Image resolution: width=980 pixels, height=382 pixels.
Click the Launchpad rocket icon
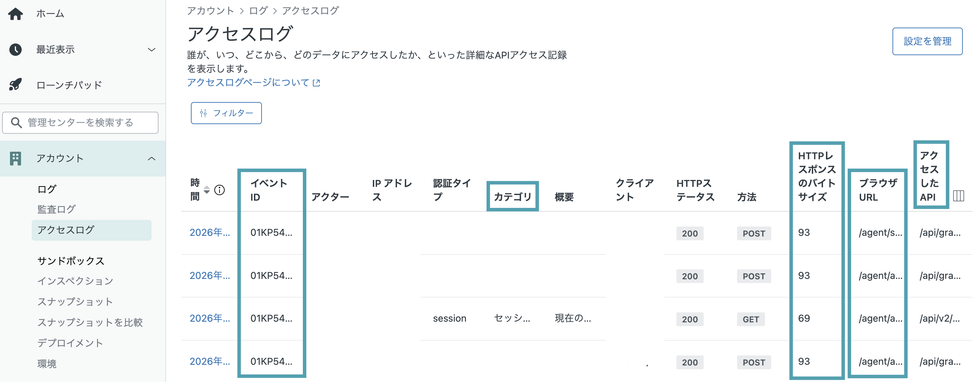pyautogui.click(x=15, y=84)
